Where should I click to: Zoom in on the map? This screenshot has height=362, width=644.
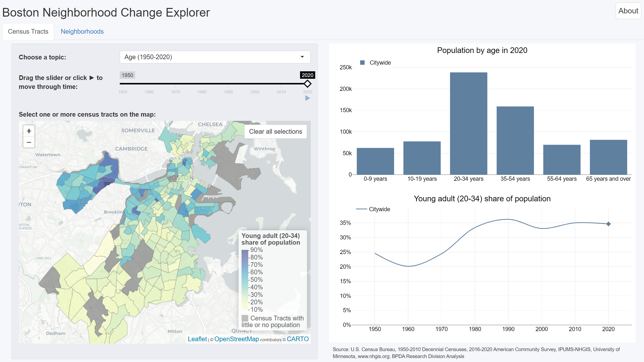[29, 131]
